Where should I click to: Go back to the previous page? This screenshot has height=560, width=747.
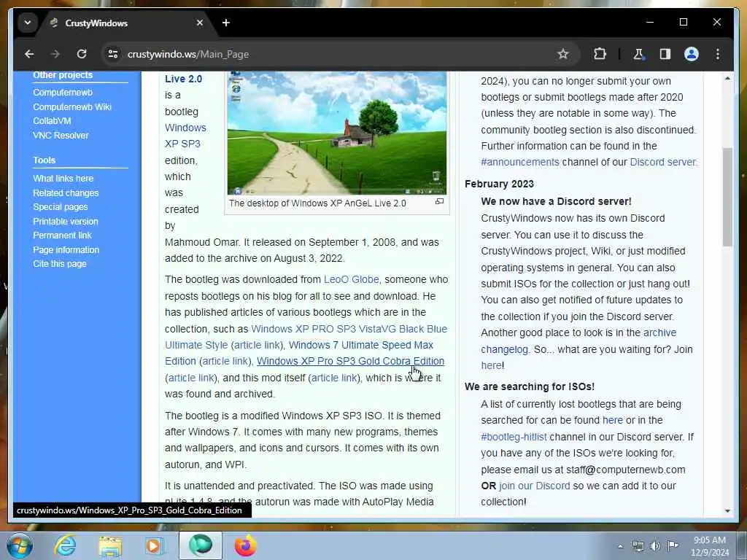pos(29,54)
